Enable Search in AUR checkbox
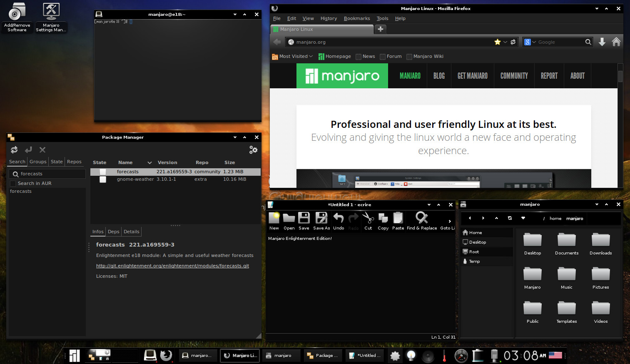This screenshot has height=364, width=630. click(x=13, y=183)
